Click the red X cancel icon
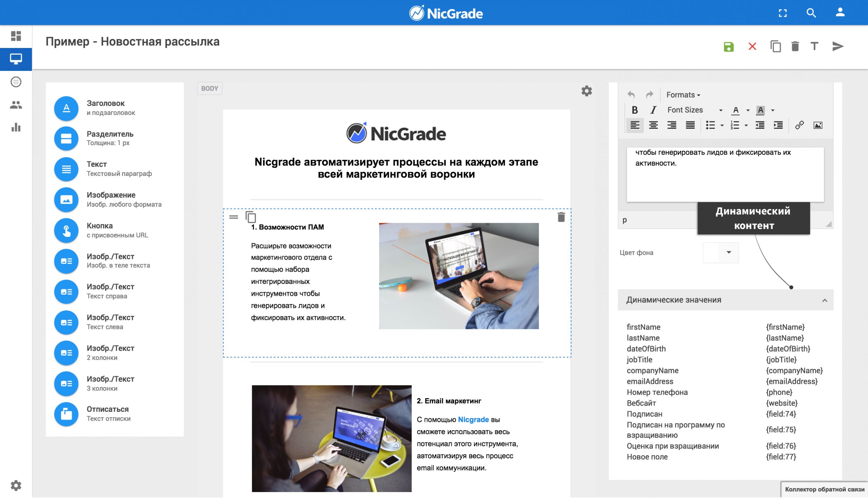 752,47
